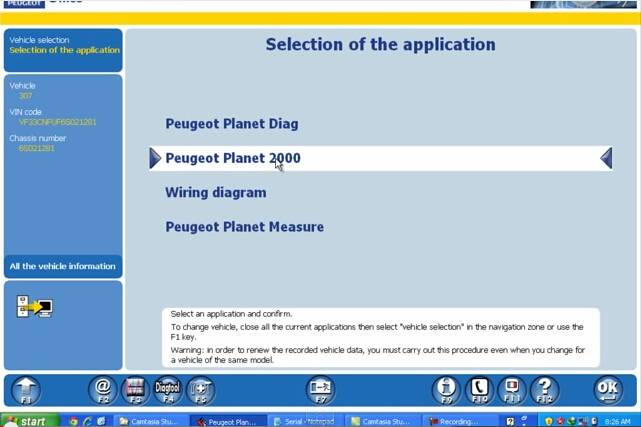Click the vehicle model value 307
This screenshot has width=641, height=427.
tap(25, 96)
